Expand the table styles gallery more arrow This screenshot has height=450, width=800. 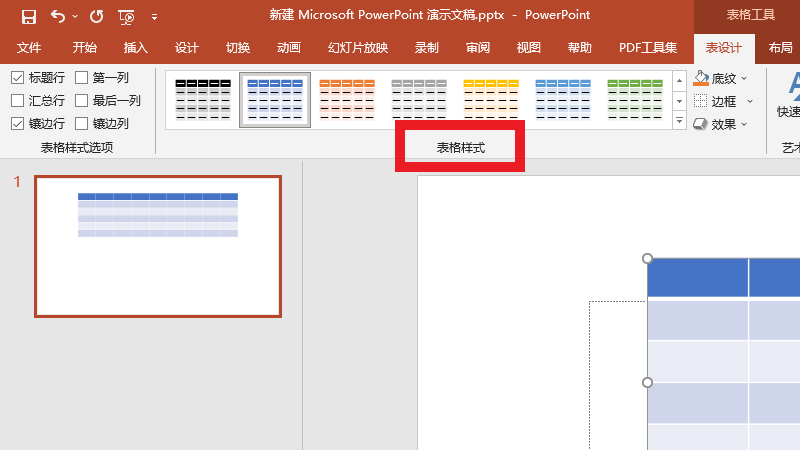coord(679,122)
